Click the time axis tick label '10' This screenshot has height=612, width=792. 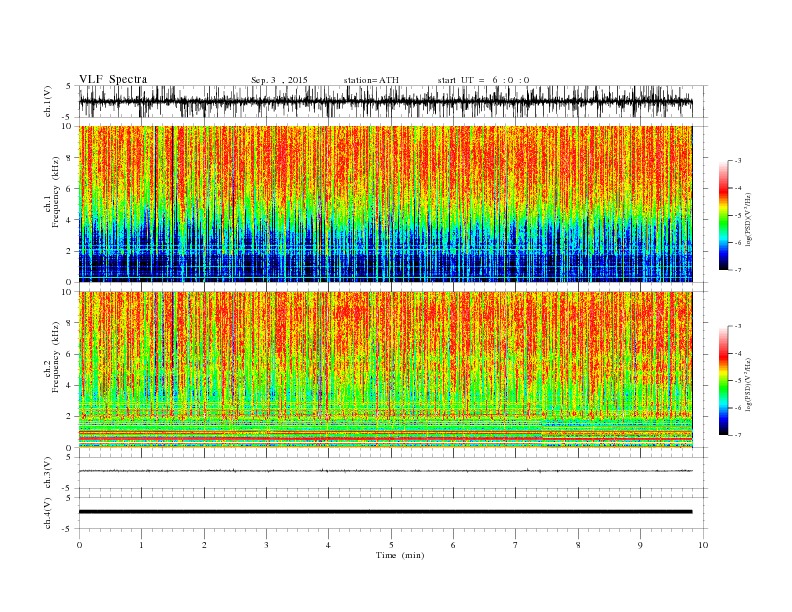coord(703,545)
